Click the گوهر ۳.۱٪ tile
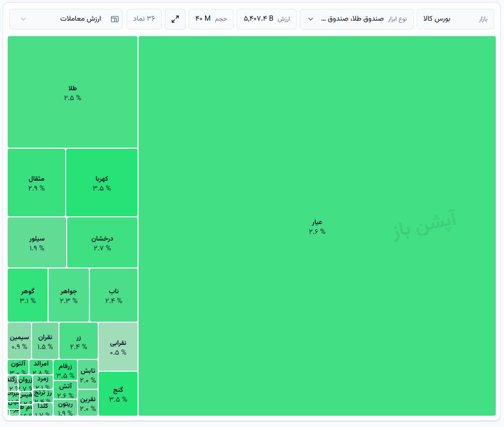The width and height of the screenshot is (504, 427). click(x=27, y=295)
